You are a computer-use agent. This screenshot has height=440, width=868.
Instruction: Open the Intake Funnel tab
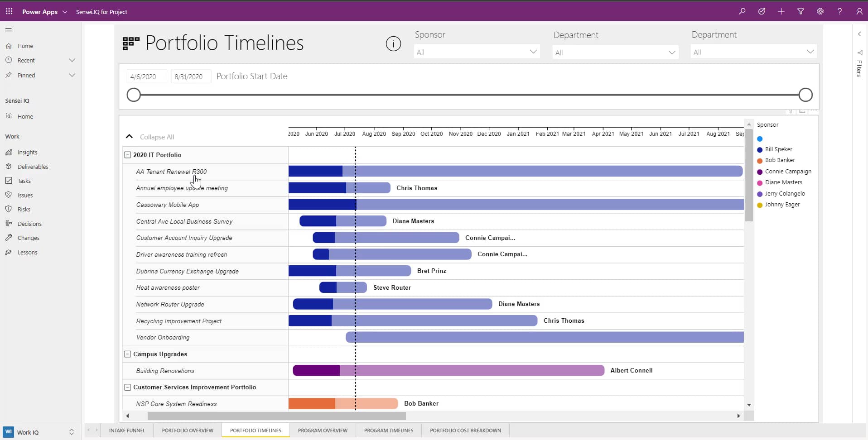click(127, 430)
